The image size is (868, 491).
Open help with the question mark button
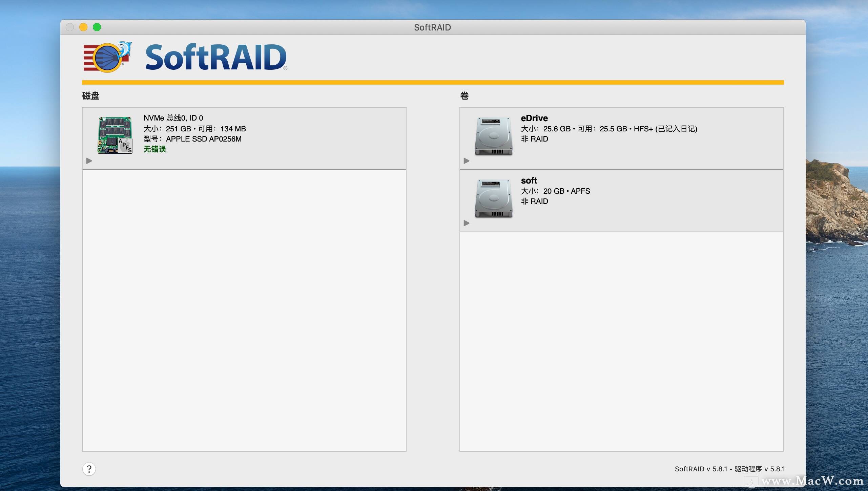coord(89,469)
